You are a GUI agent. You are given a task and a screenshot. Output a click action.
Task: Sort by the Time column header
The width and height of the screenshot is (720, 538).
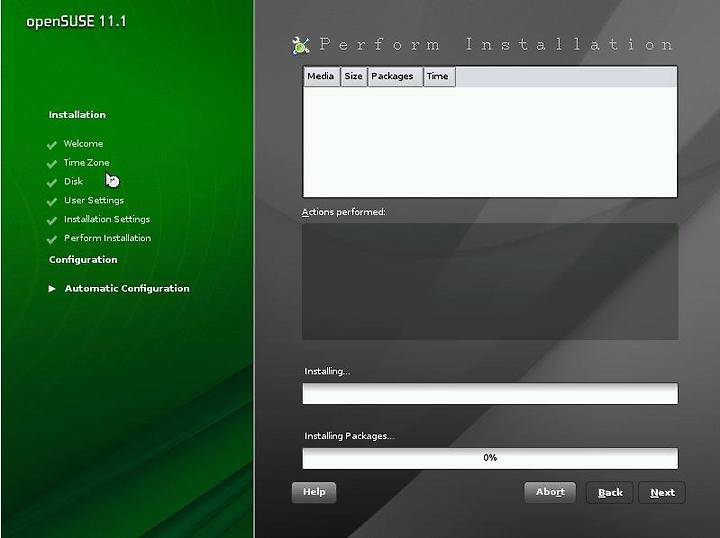pyautogui.click(x=439, y=76)
